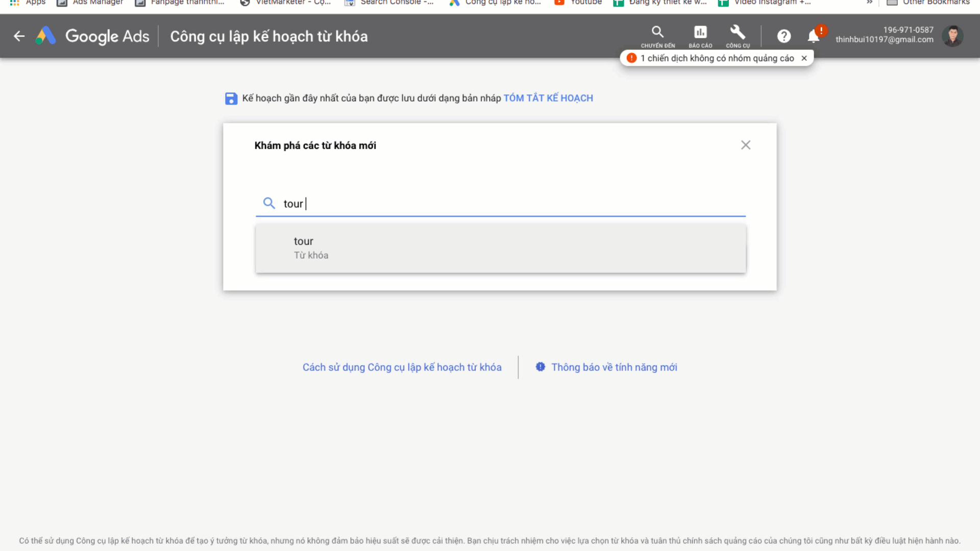Open the Google Ads logo home

pyautogui.click(x=92, y=36)
